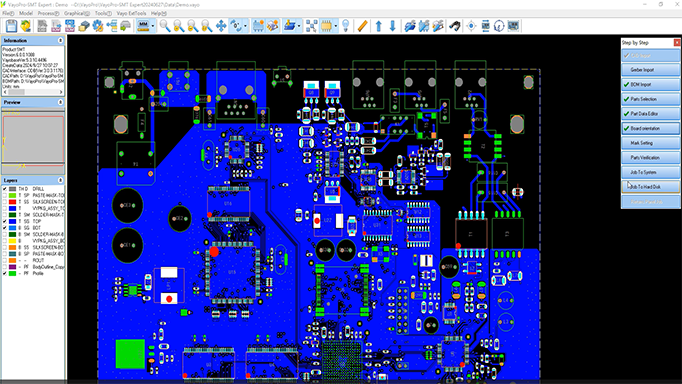
Task: Open the Vayo ExtTools menu
Action: (x=131, y=13)
